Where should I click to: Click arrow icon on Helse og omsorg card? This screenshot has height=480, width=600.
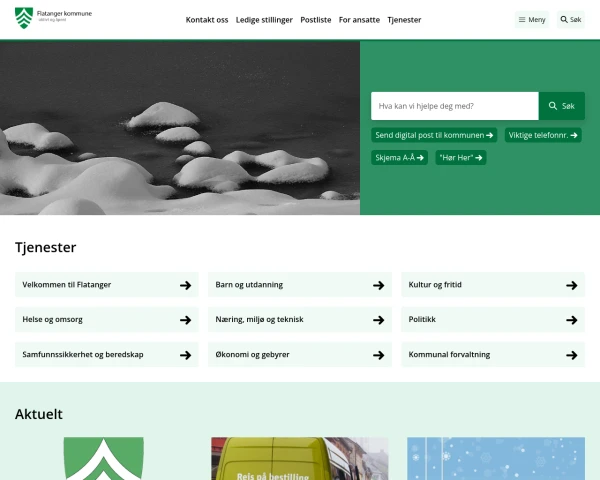click(186, 320)
